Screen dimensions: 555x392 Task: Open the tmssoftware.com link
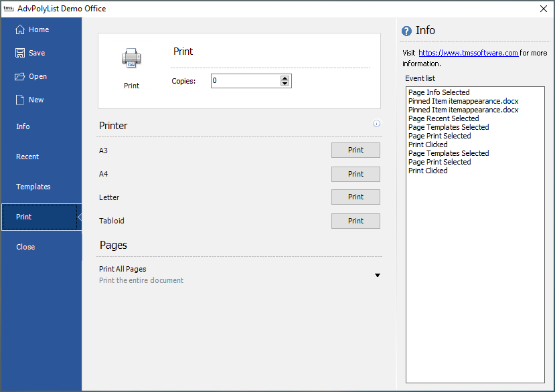[468, 53]
